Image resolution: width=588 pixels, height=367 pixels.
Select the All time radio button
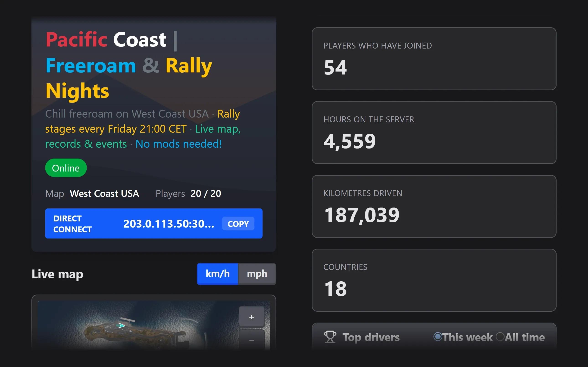500,337
